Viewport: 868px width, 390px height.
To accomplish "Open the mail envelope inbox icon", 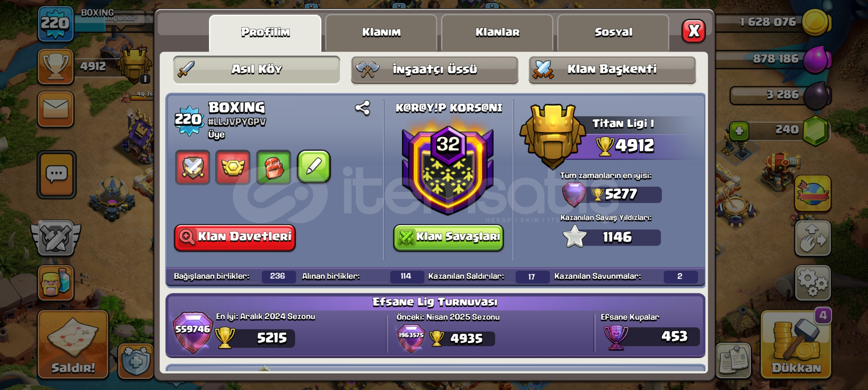I will pyautogui.click(x=56, y=109).
